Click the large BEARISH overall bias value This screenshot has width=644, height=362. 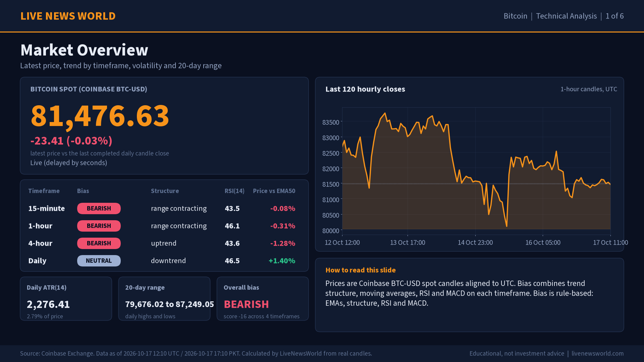point(247,304)
